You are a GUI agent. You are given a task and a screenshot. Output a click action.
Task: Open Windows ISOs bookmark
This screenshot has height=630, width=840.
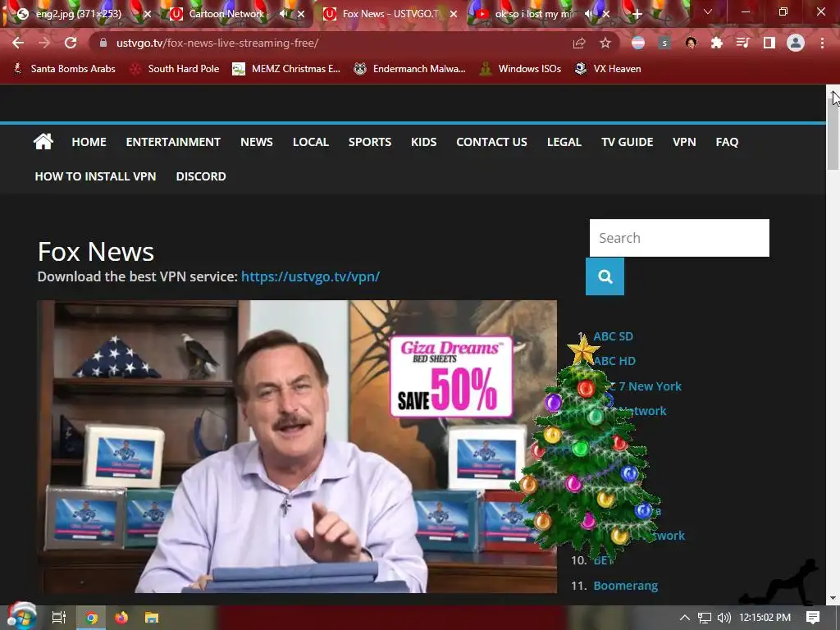pos(520,69)
